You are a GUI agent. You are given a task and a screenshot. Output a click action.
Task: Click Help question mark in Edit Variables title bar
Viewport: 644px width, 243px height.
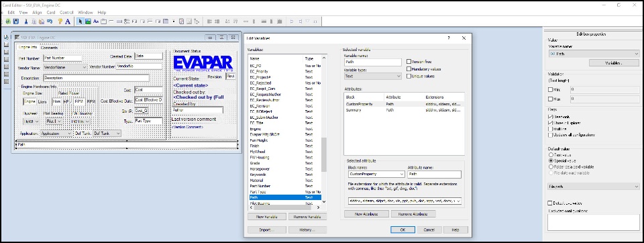point(449,38)
